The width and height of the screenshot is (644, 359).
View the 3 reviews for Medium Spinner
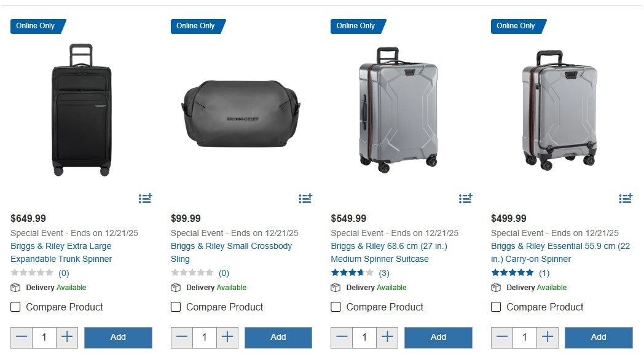pyautogui.click(x=384, y=273)
